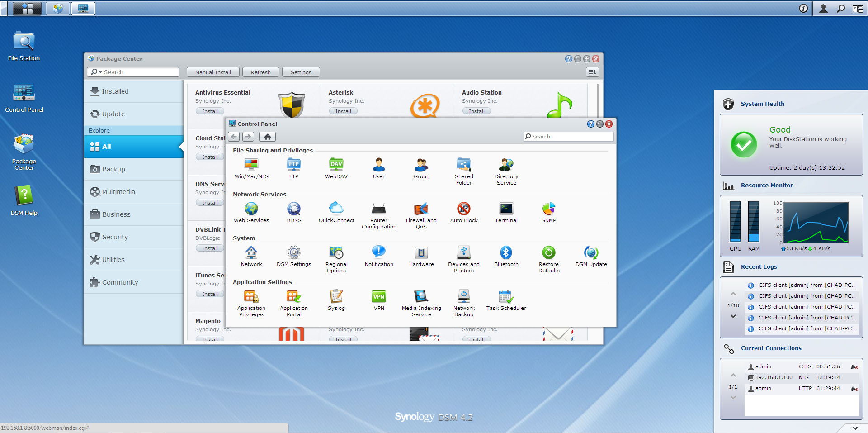Open the sort order dropdown in Package Center
868x433 pixels.
coord(592,72)
